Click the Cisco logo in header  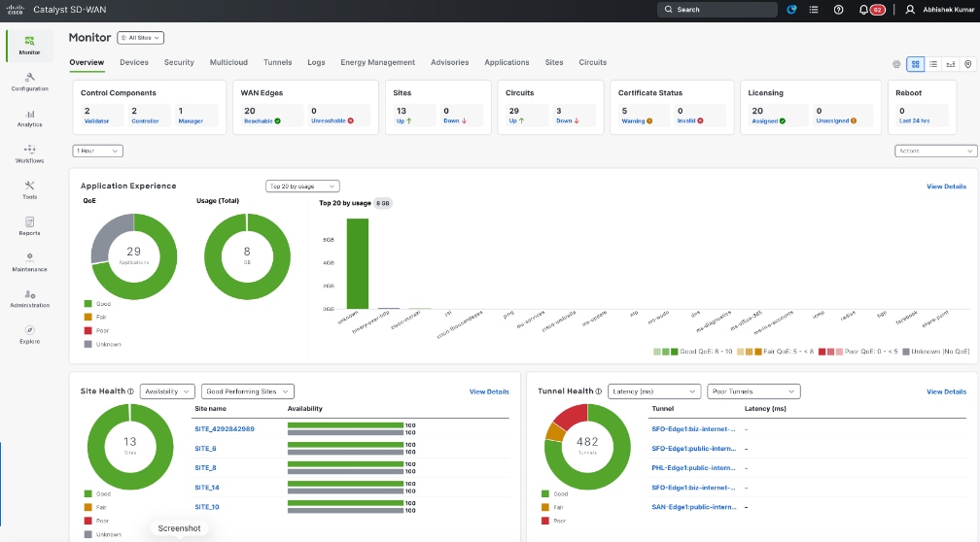coord(15,10)
